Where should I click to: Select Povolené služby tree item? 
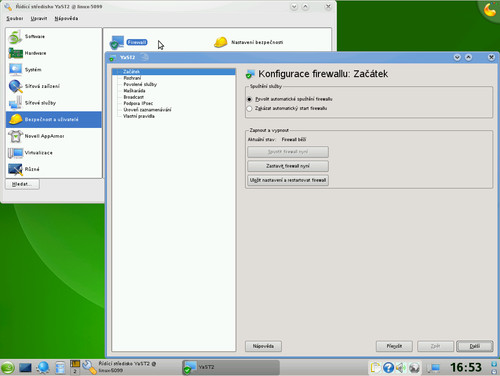tap(140, 84)
